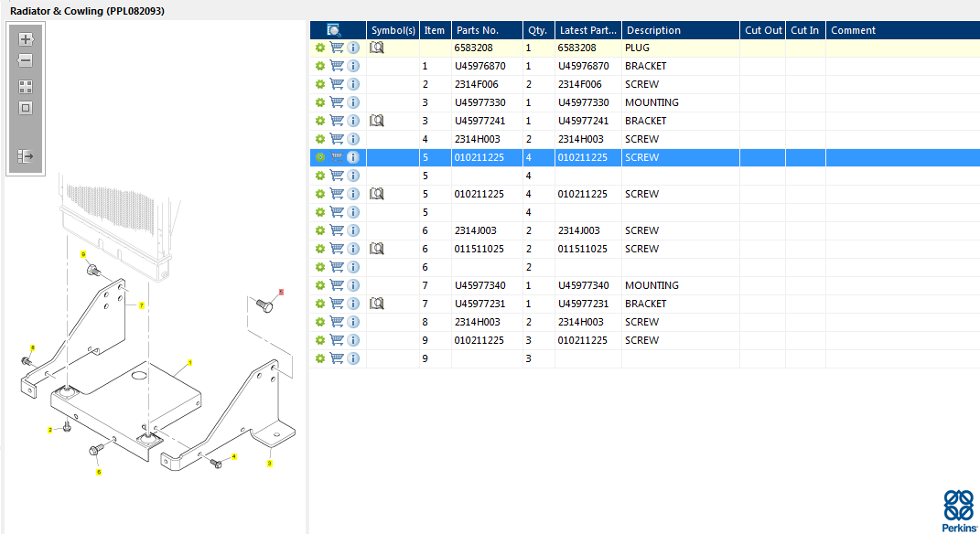Viewport: 980px width, 534px height.
Task: Click the four-squares view icon in diagram toolbar
Action: (26, 87)
